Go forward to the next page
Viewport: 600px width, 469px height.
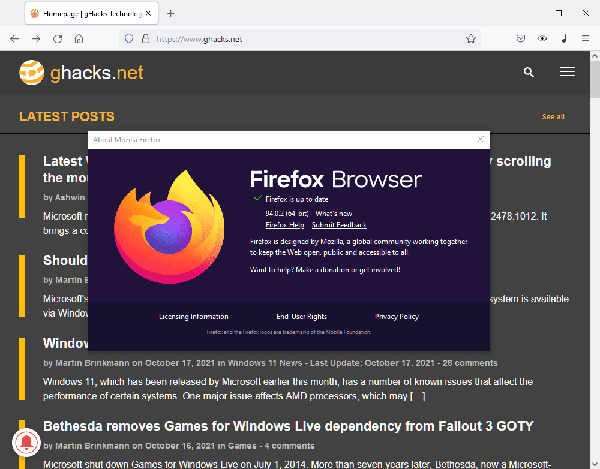(x=36, y=39)
